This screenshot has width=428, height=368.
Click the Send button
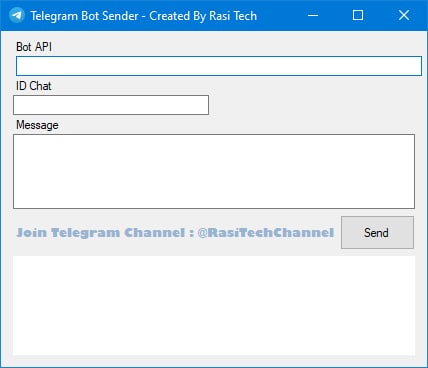tap(377, 232)
